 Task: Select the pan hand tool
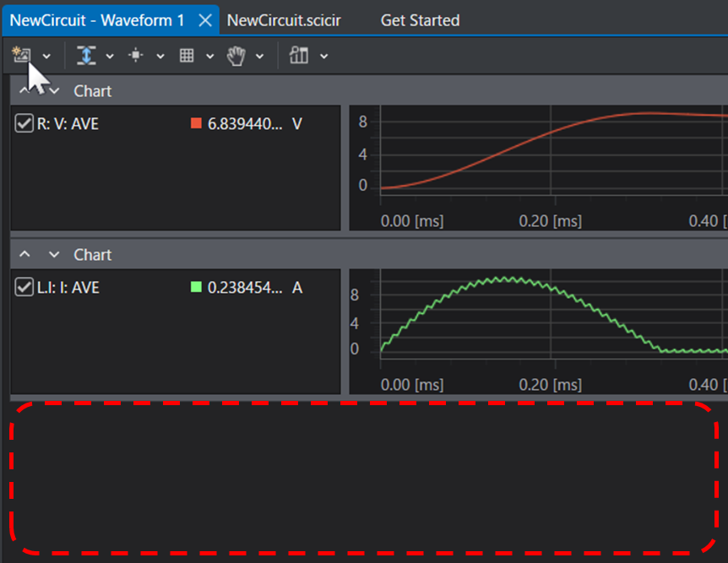[x=236, y=56]
